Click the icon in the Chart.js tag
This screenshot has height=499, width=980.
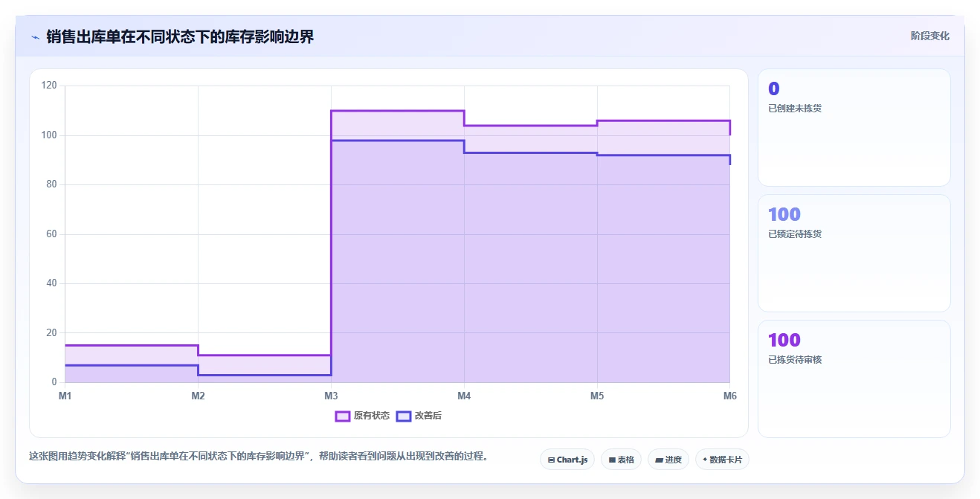click(551, 460)
